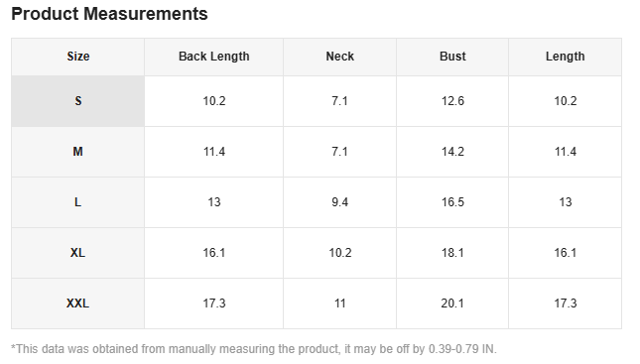640x364 pixels.
Task: Click the Bust value 16.5 for size L
Action: pos(452,202)
